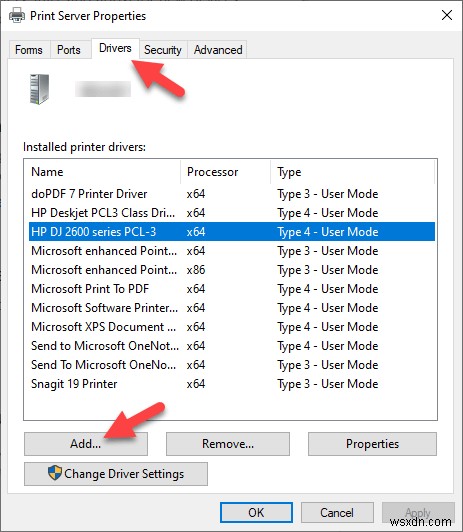Image resolution: width=463 pixels, height=532 pixels.
Task: Go to the Advanced tab
Action: 218,50
